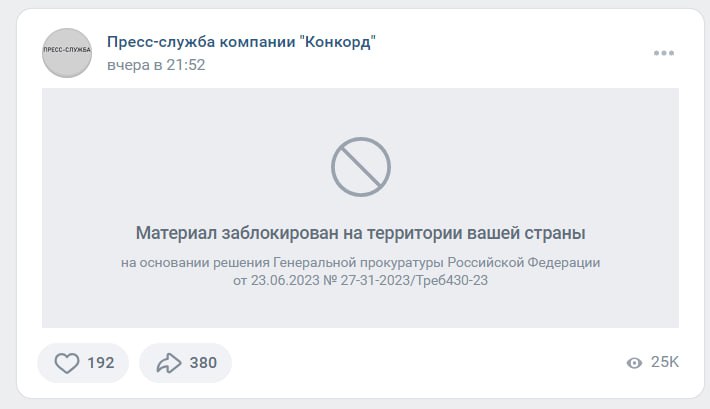Click the share arrow icon
Image resolution: width=710 pixels, height=409 pixels.
point(169,363)
